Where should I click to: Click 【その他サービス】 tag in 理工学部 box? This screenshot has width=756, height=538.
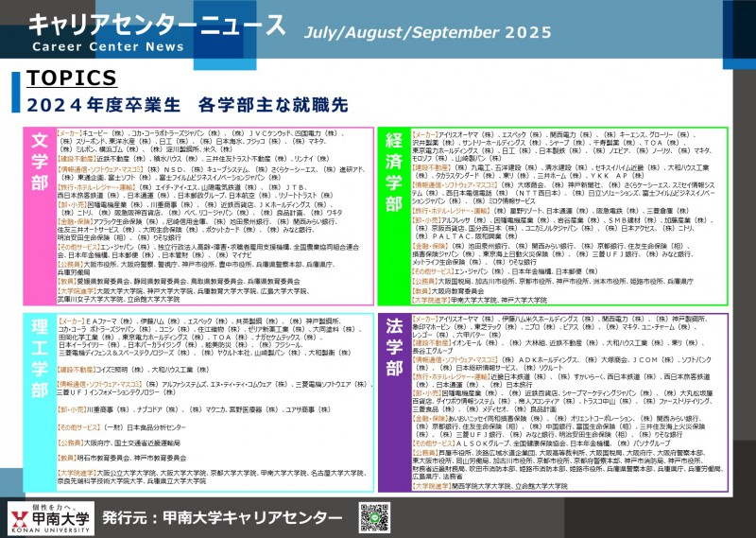[x=78, y=427]
